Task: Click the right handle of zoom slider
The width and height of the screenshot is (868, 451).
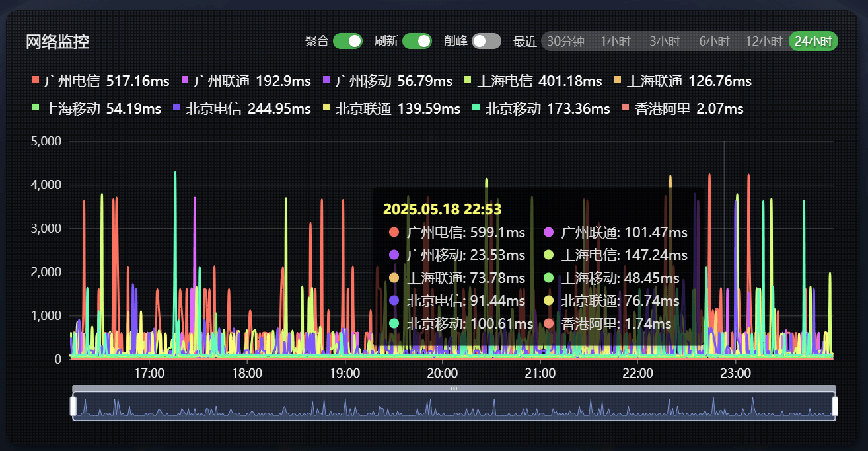Action: click(835, 406)
